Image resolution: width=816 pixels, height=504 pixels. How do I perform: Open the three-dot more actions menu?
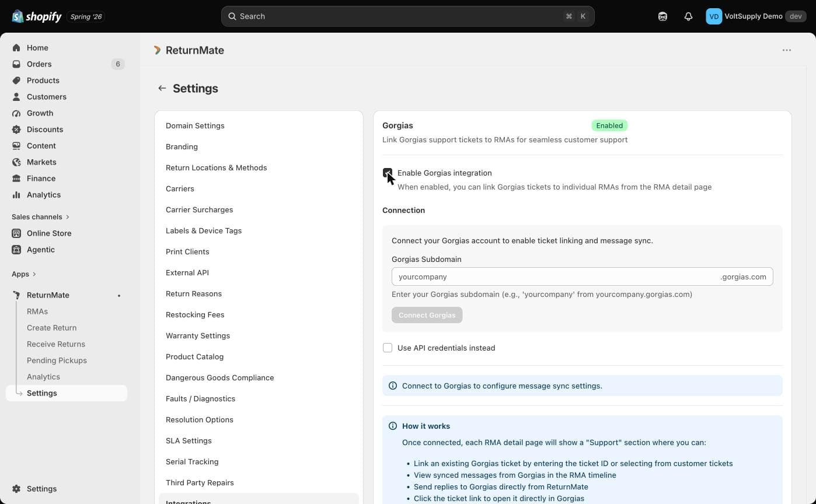787,50
